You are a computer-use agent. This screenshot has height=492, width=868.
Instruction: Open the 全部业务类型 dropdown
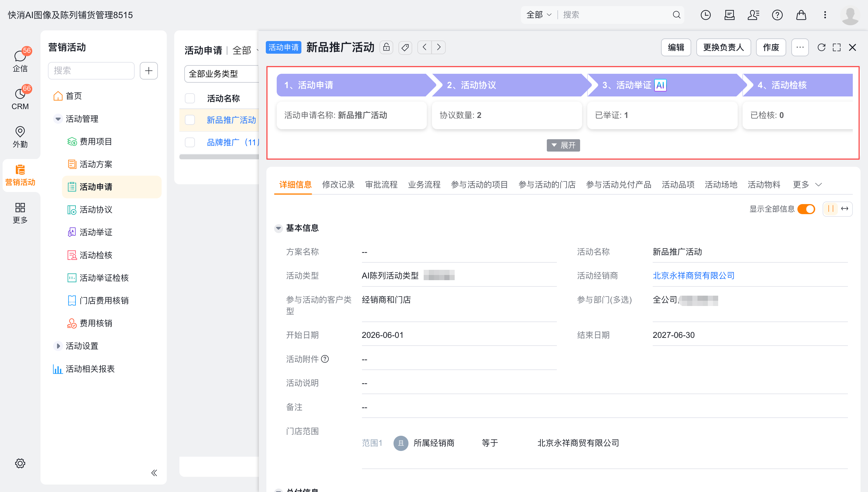click(x=221, y=74)
